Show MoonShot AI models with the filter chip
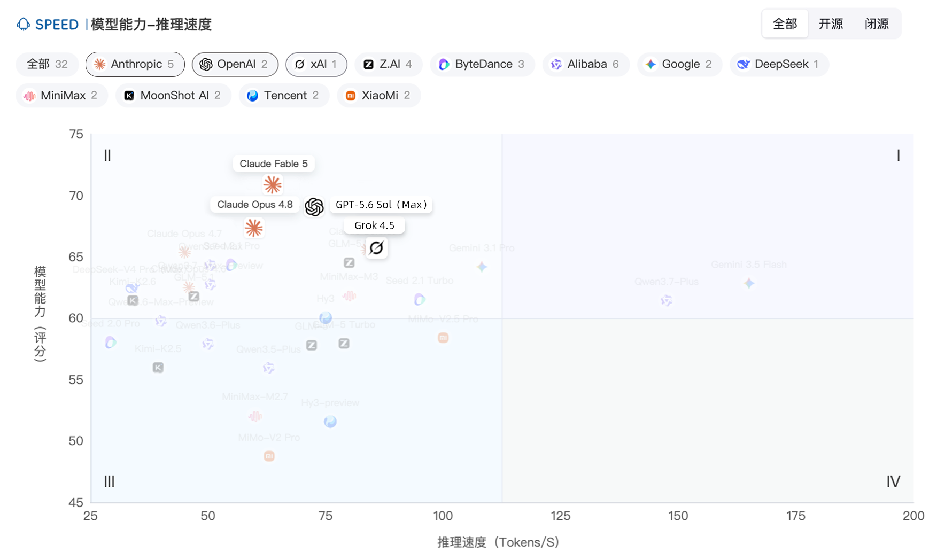The height and width of the screenshot is (560, 937). [173, 95]
